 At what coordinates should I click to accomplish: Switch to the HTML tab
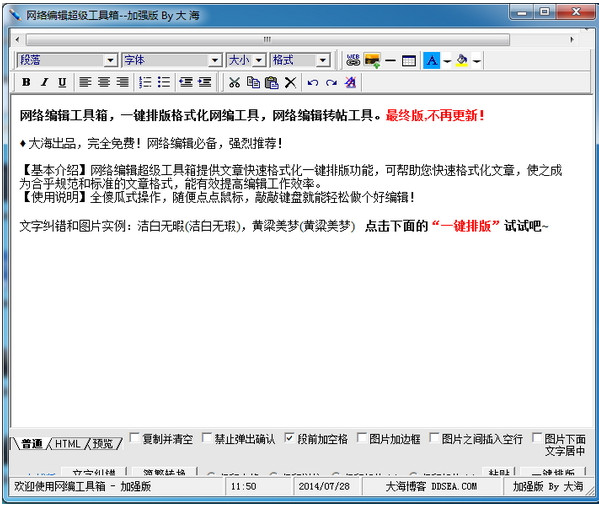tap(68, 444)
